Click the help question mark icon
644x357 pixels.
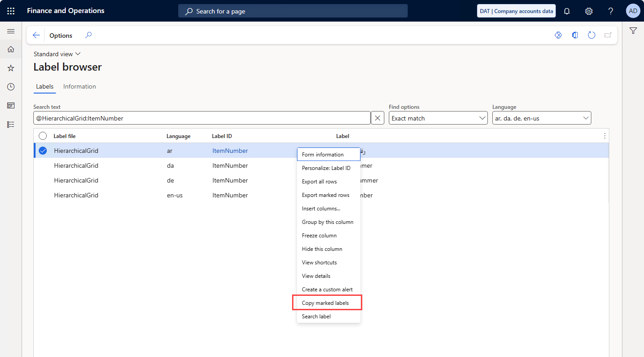[610, 11]
